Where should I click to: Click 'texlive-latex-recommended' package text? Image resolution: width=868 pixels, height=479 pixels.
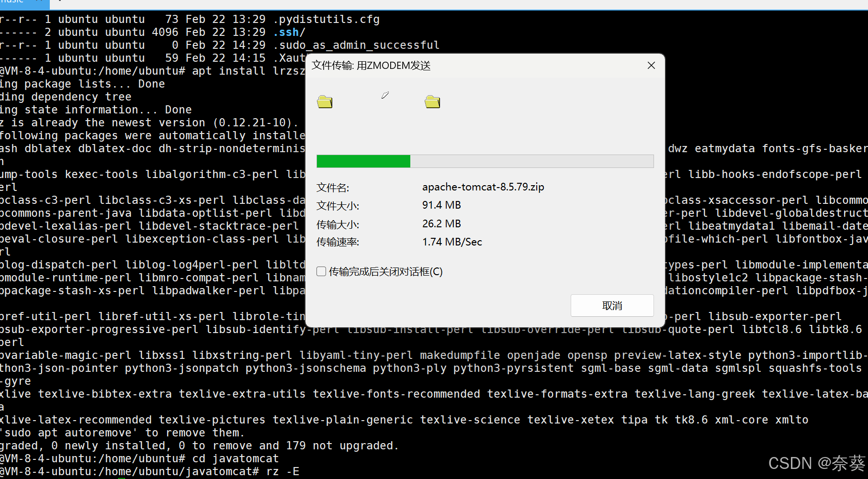76,420
